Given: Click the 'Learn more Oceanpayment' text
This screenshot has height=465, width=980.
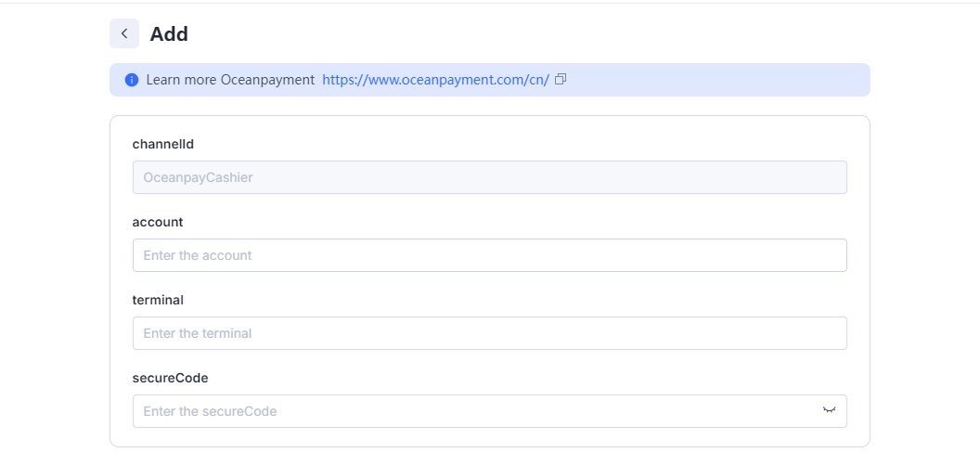Looking at the screenshot, I should point(230,80).
